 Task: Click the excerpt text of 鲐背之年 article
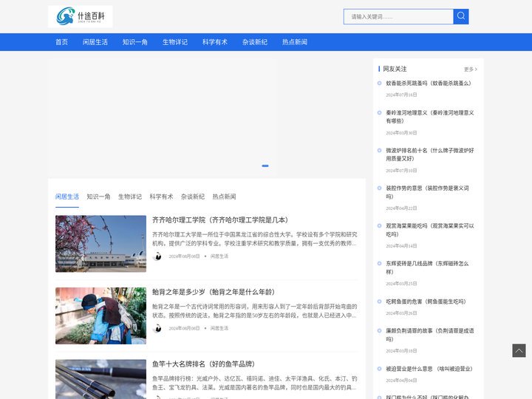254,311
